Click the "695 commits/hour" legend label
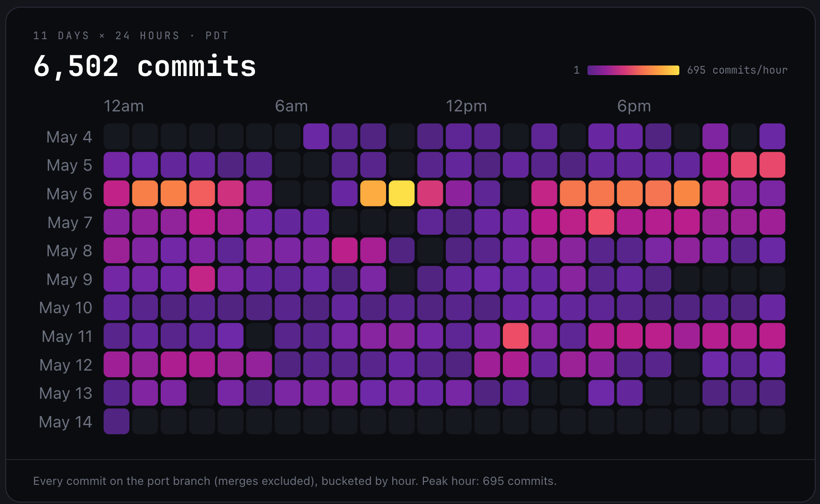Screen dimensions: 820x504 [x=737, y=70]
